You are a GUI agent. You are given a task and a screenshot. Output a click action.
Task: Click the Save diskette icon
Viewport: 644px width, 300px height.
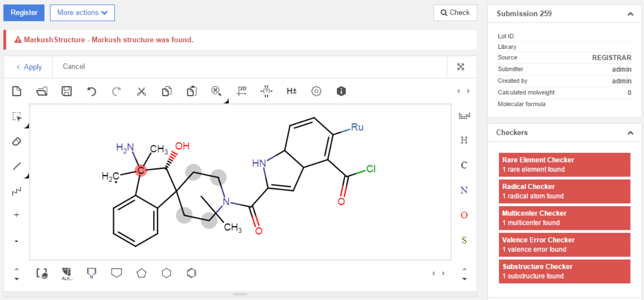[67, 92]
